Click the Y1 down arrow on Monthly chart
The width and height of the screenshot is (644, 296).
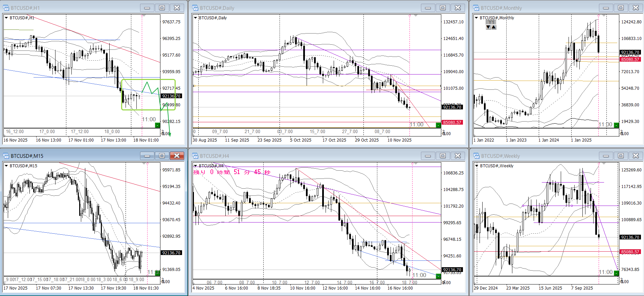coord(488,27)
